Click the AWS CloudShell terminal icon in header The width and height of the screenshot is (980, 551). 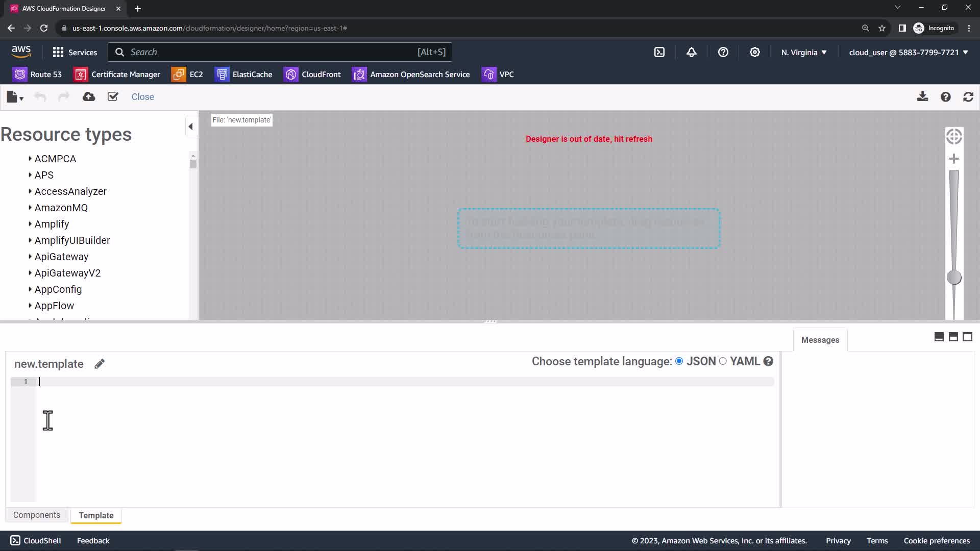coord(659,52)
